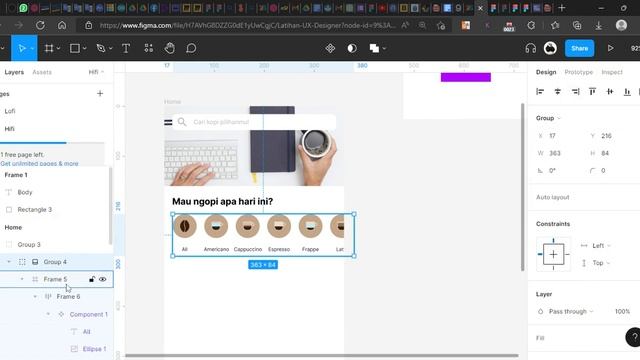This screenshot has width=640, height=360.
Task: Select the Move tool
Action: click(x=22, y=49)
